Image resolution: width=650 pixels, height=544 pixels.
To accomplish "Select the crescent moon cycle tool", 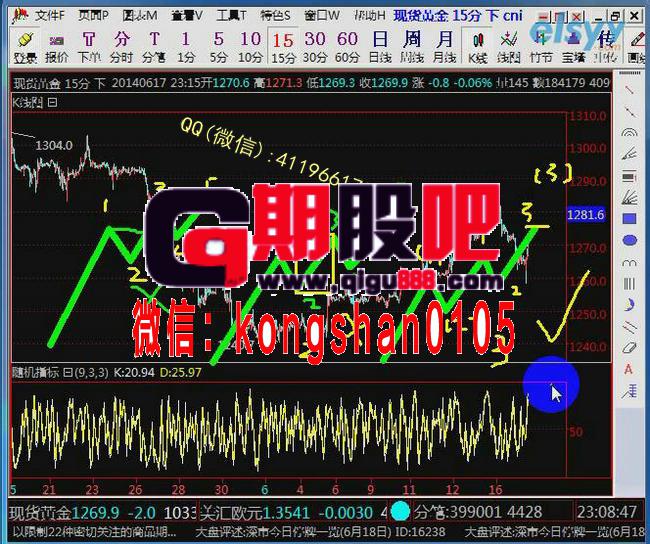I will click(x=629, y=305).
